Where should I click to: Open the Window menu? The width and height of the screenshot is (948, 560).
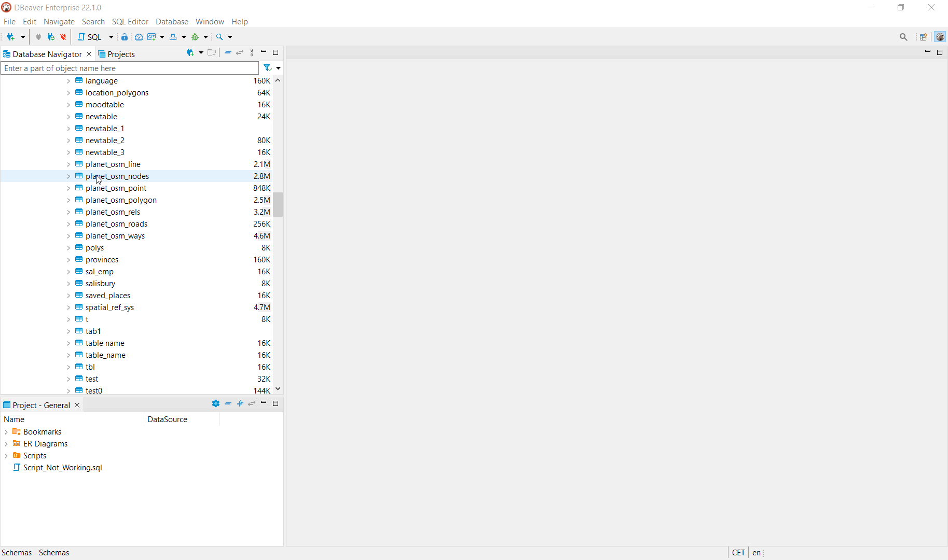click(x=210, y=22)
